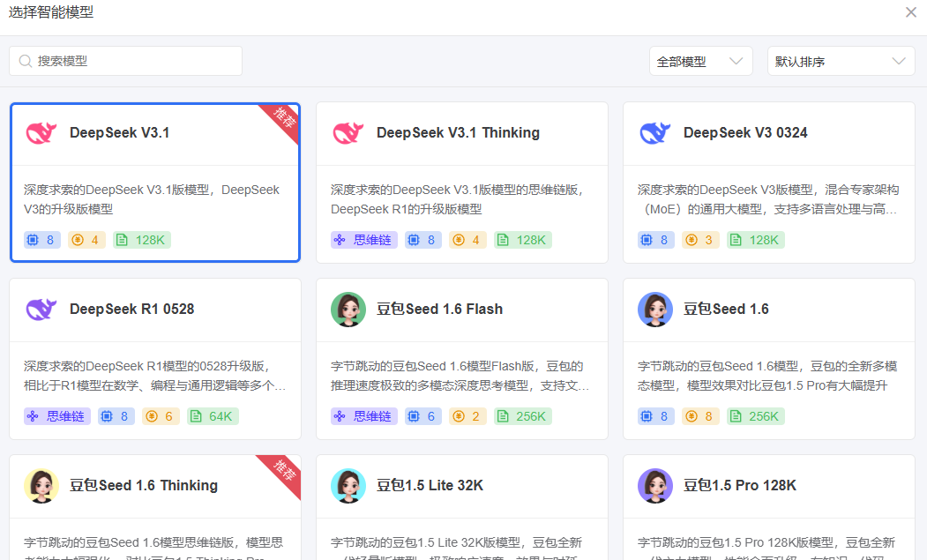Screen dimensions: 927x560
Task: Open the 全部模型 filter dropdown
Action: (700, 61)
